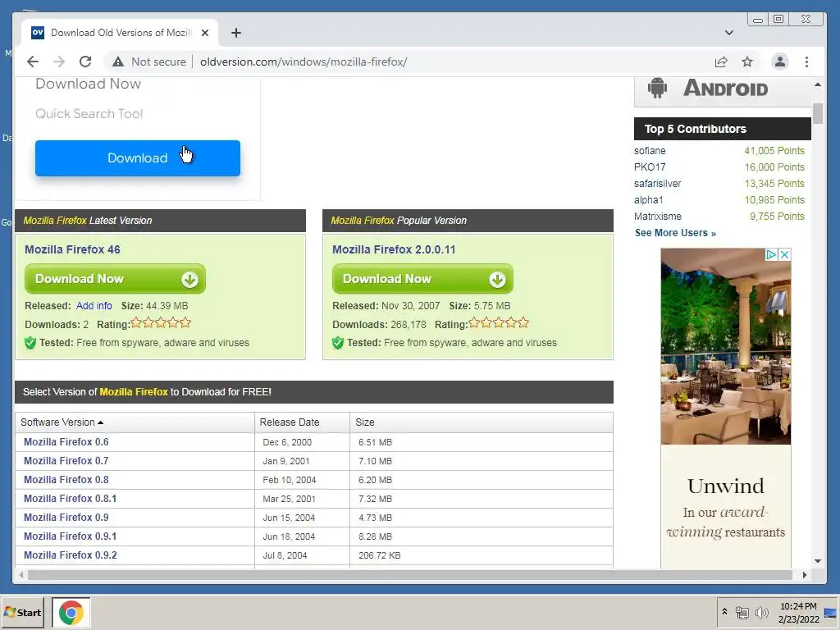
Task: Open contributor sofiane's profile
Action: tap(650, 151)
